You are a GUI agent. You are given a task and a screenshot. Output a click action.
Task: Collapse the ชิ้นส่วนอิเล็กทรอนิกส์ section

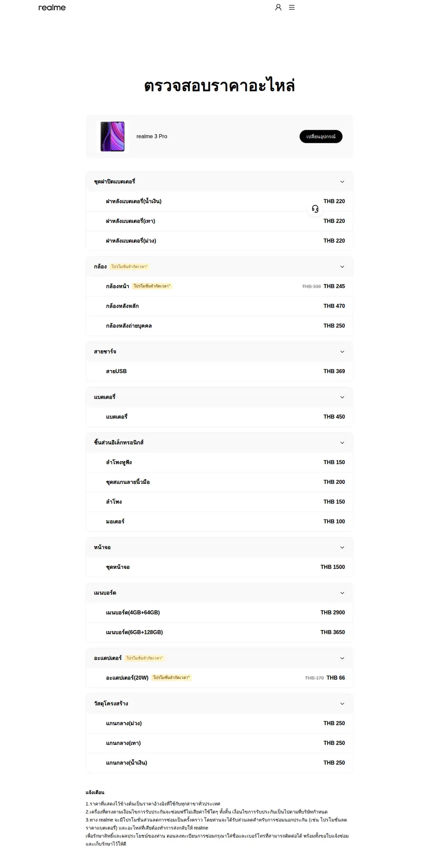[342, 443]
